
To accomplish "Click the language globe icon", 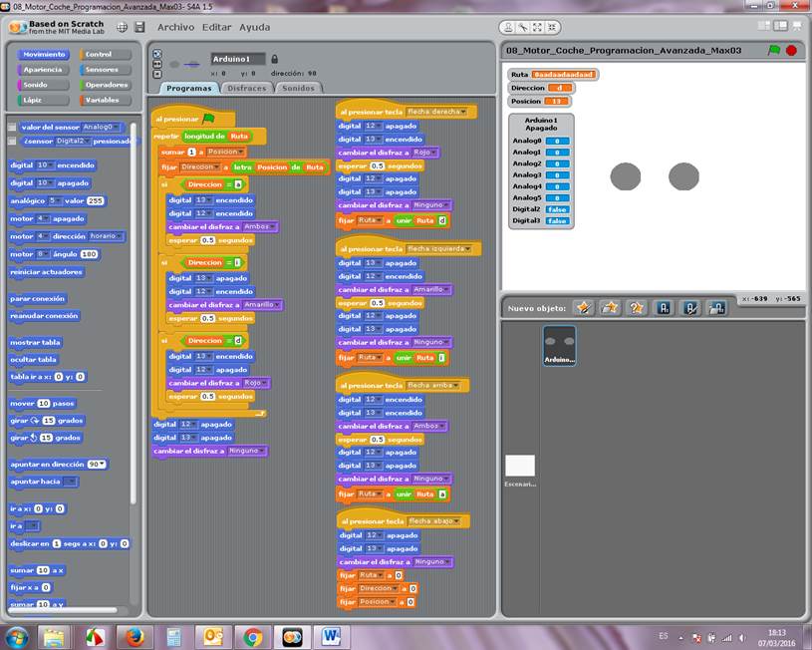I will [x=122, y=28].
